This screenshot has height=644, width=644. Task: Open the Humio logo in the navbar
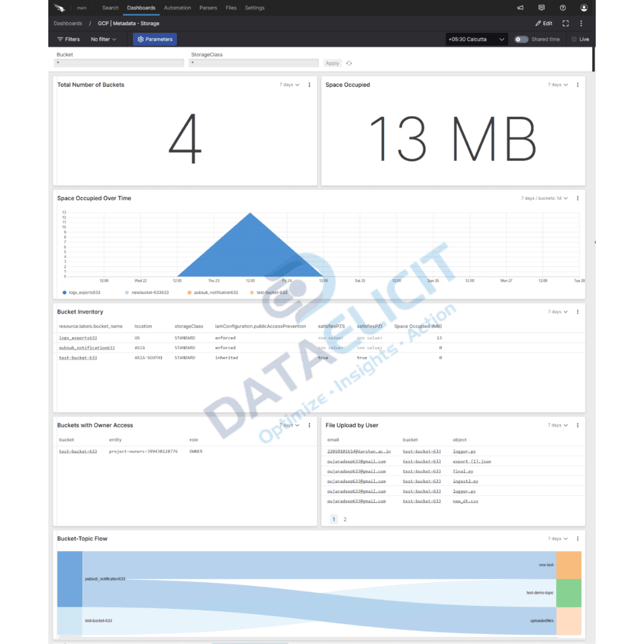pyautogui.click(x=58, y=8)
